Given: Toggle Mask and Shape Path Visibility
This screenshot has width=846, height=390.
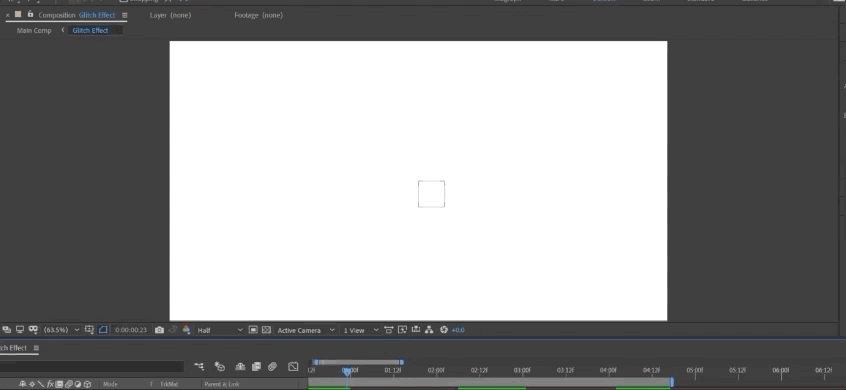Looking at the screenshot, I should pos(103,330).
